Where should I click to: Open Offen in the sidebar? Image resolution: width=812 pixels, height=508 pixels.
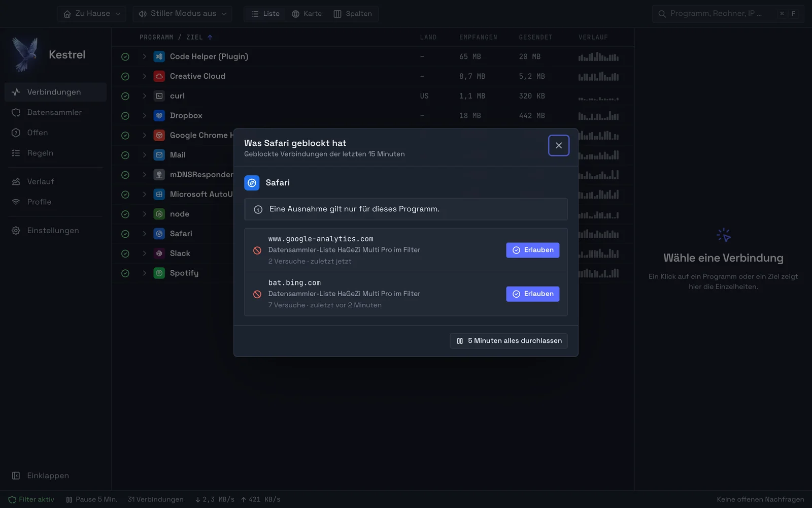pos(55,133)
